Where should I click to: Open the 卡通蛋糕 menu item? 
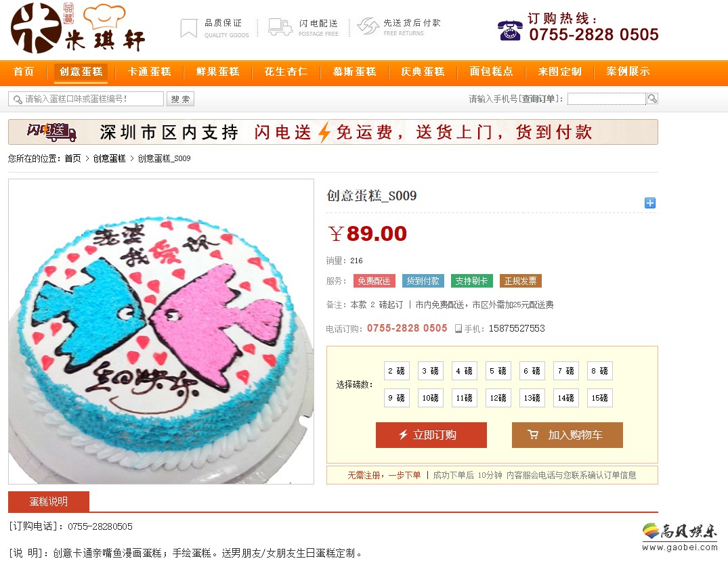click(x=150, y=72)
